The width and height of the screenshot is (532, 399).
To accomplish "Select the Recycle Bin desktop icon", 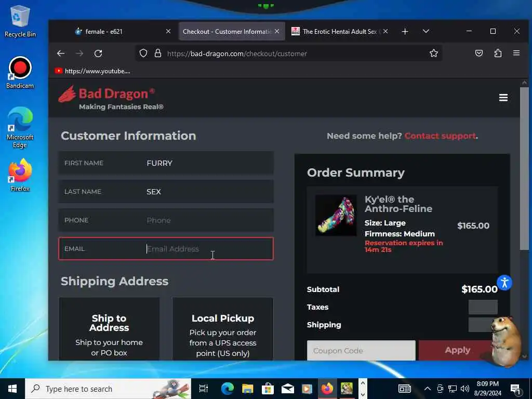I will (x=20, y=21).
